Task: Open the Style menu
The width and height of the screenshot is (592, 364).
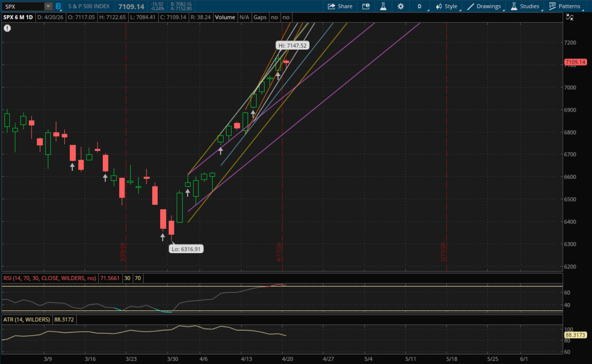Action: [x=447, y=6]
